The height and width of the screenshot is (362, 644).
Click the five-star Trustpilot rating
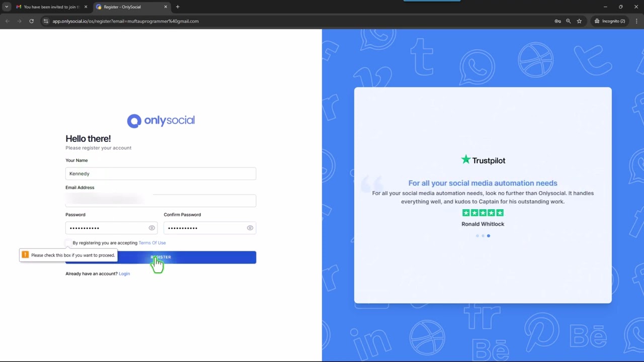[483, 213]
